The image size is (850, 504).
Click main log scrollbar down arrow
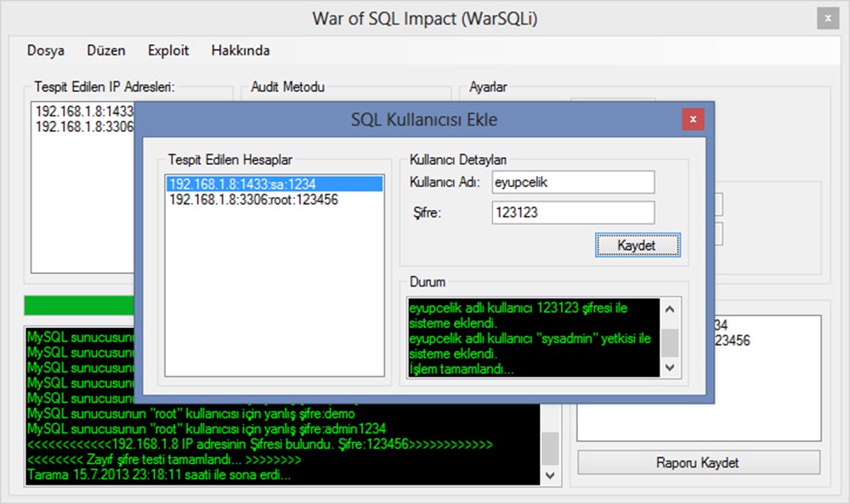coord(550,475)
